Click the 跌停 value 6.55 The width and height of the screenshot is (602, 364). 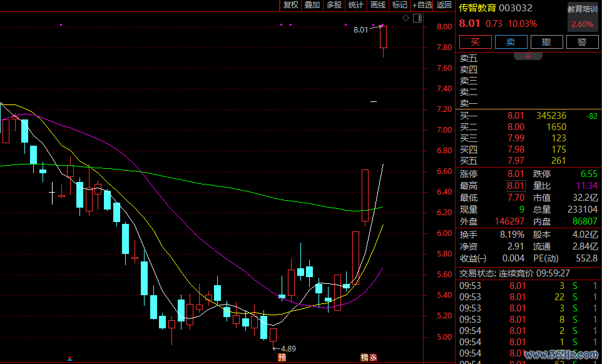589,174
